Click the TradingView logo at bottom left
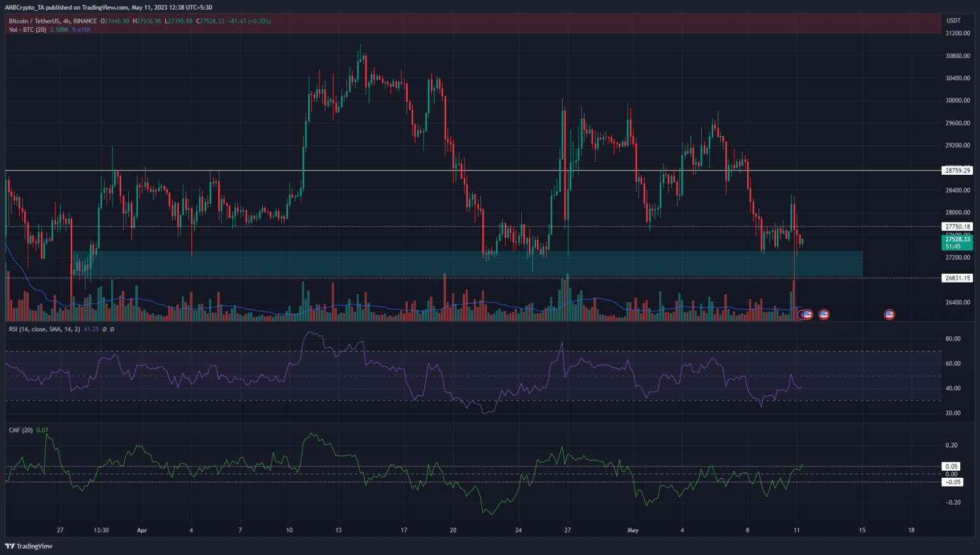This screenshot has height=555, width=980. [x=29, y=546]
